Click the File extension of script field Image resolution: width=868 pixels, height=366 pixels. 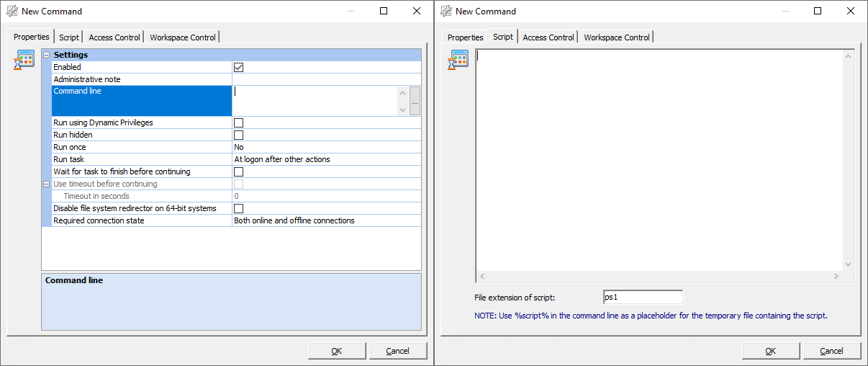pyautogui.click(x=643, y=298)
